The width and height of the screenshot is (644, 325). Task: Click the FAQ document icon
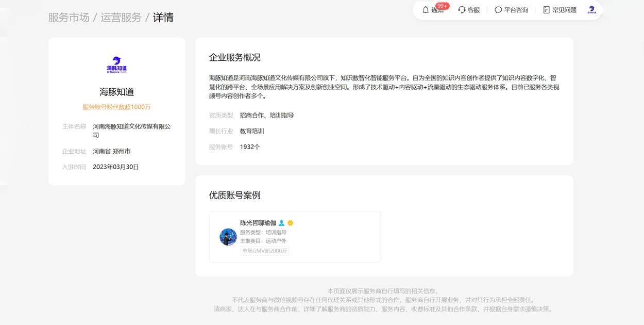[x=547, y=10]
